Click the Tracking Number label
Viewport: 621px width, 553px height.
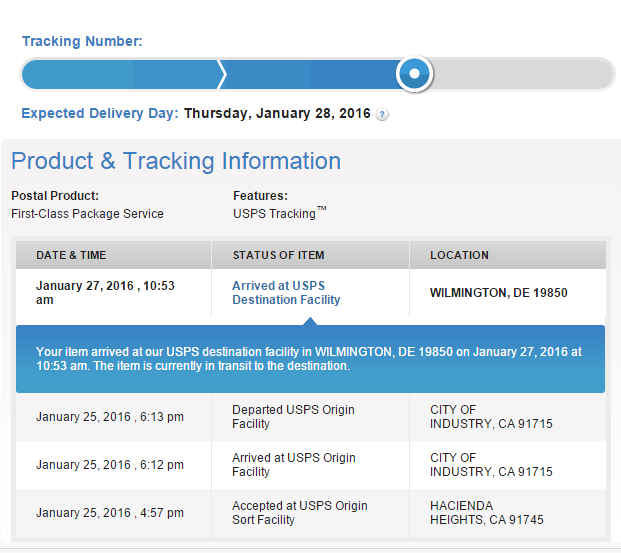82,41
